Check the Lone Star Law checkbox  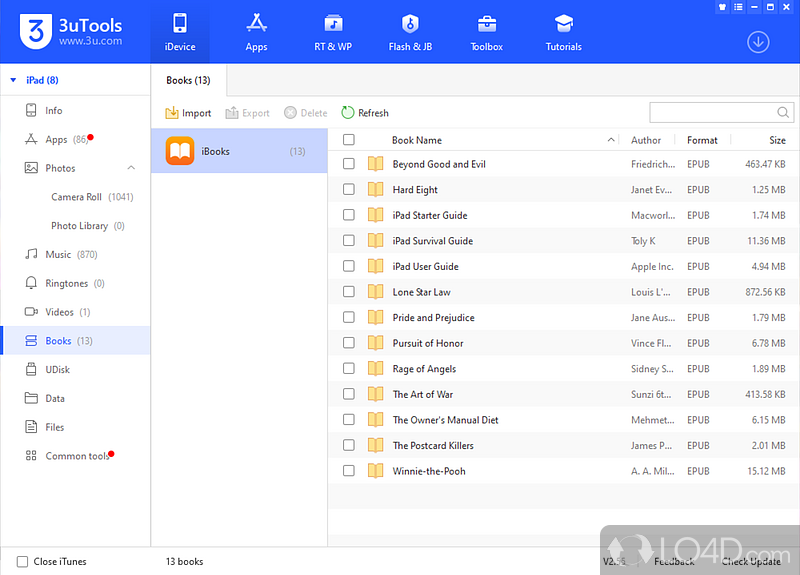coord(349,292)
